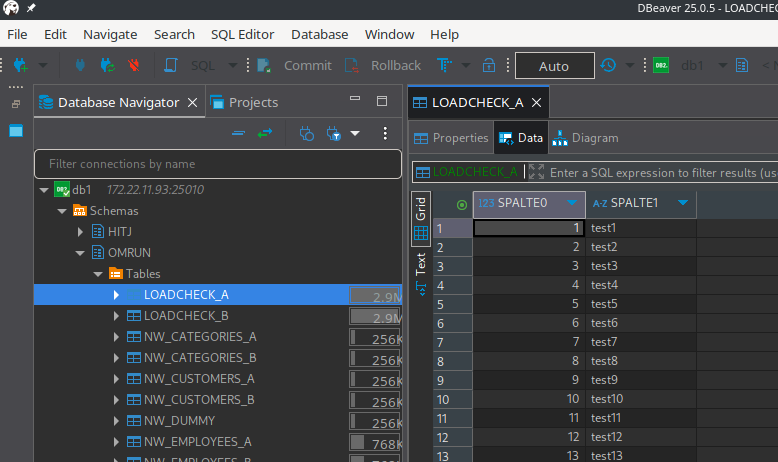Switch to Text view mode
778x462 pixels.
[421, 274]
